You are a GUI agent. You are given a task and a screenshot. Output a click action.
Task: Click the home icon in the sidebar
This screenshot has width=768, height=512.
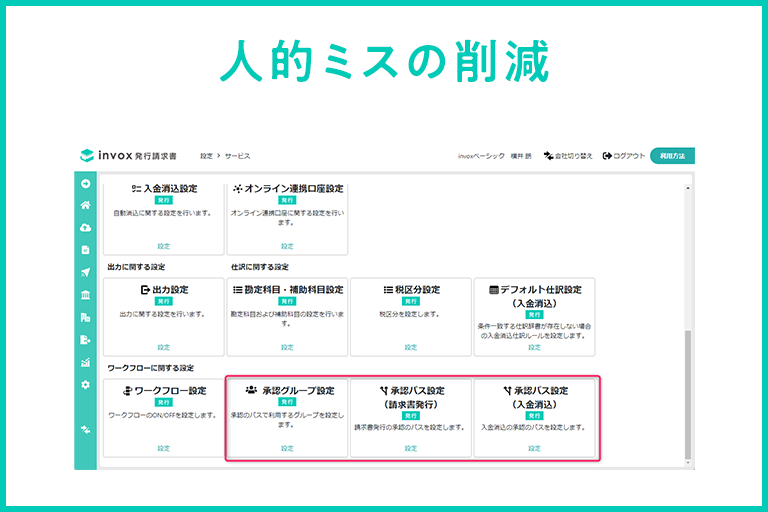(86, 206)
